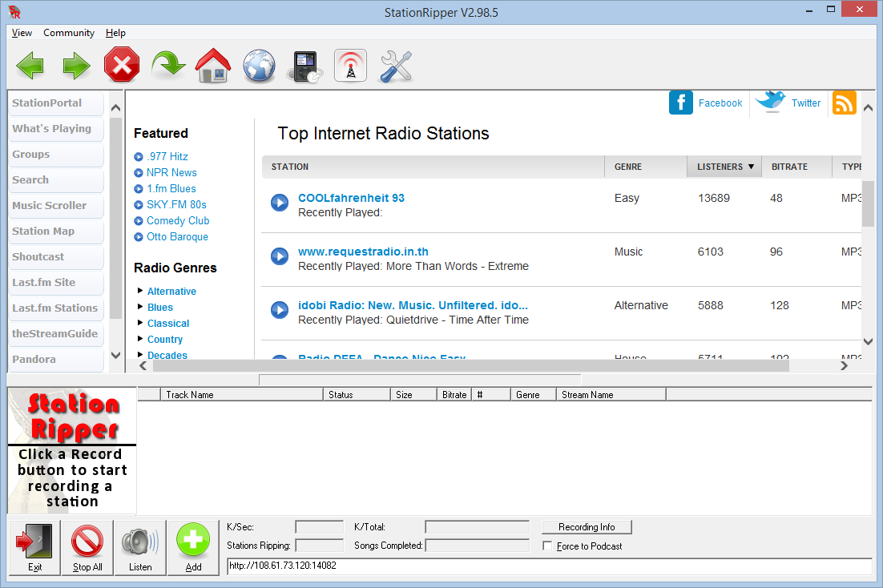Open settings via wrench and screwdriver icon
Screen dimensions: 883x588
[x=397, y=66]
